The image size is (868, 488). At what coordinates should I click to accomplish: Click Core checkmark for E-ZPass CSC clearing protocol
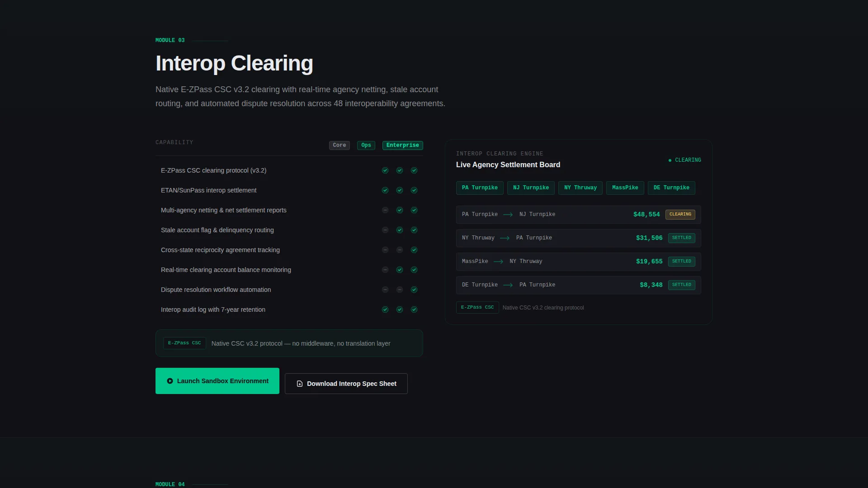pos(385,170)
